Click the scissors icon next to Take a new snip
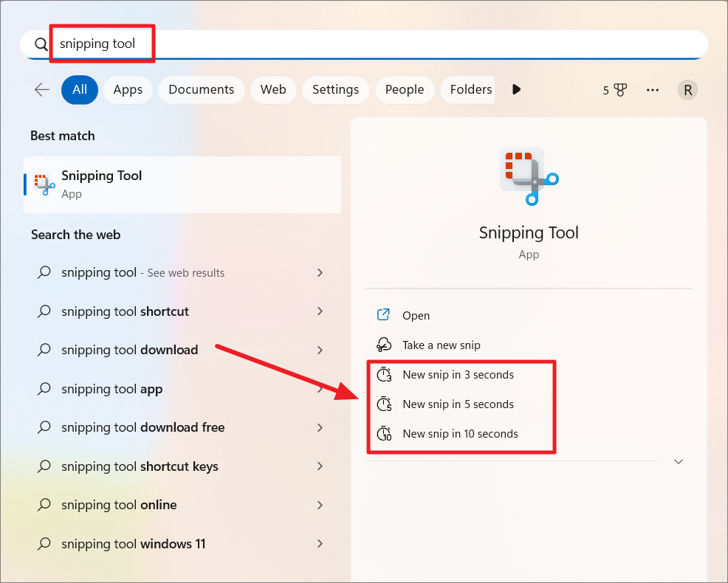 (x=383, y=345)
